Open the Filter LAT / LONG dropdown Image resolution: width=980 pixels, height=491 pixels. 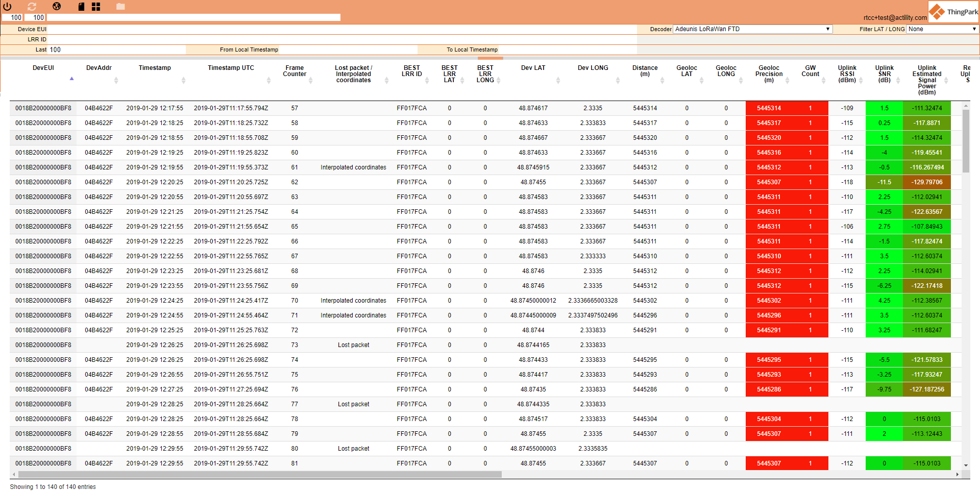(942, 29)
